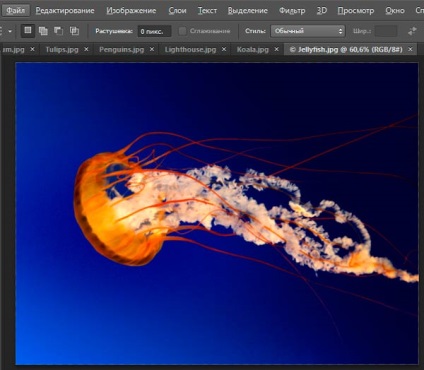Close the partially visible m.jpg tab

[32, 49]
